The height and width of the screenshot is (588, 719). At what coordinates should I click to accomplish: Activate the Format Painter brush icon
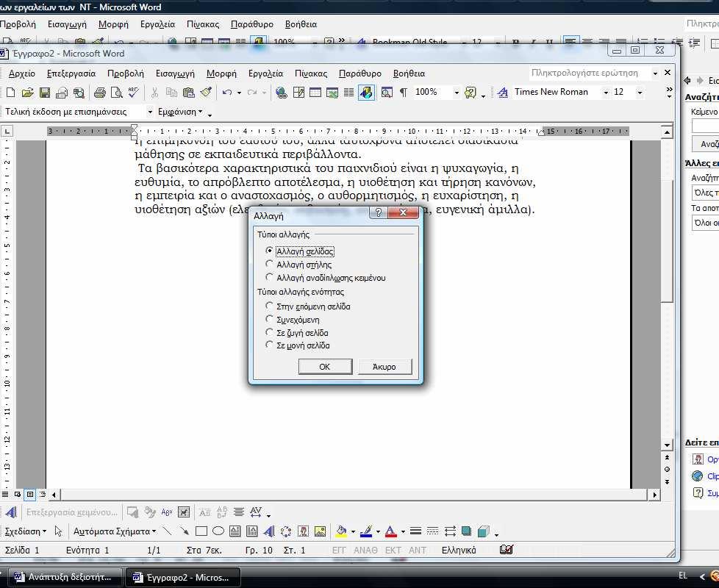tap(206, 93)
